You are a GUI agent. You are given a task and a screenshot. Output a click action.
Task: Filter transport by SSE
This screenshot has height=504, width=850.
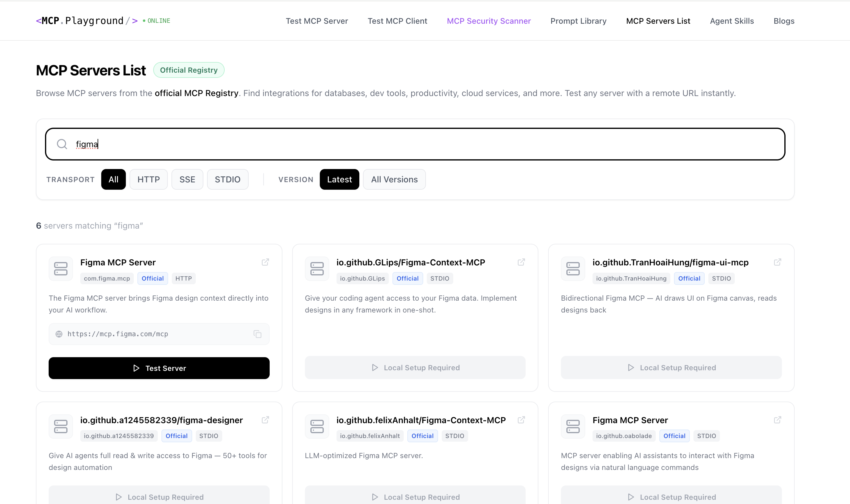[x=187, y=179]
